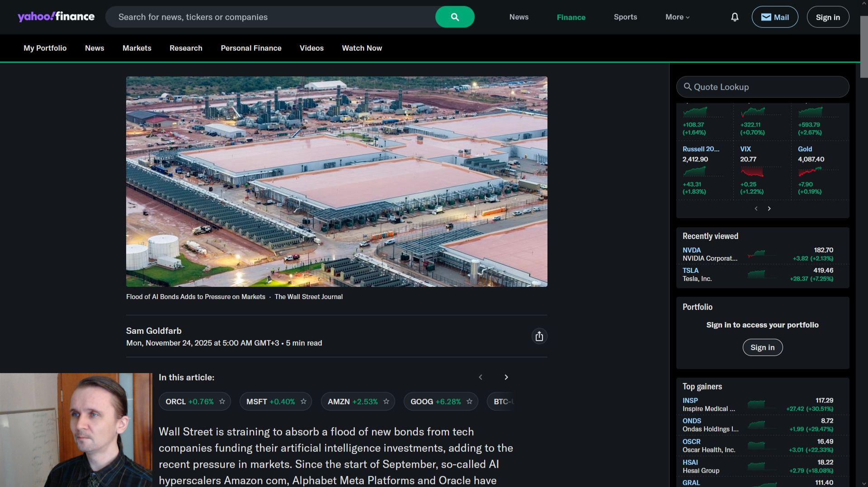This screenshot has height=487, width=868.
Task: Click the Quote Lookup magnifier icon
Action: pyautogui.click(x=687, y=87)
